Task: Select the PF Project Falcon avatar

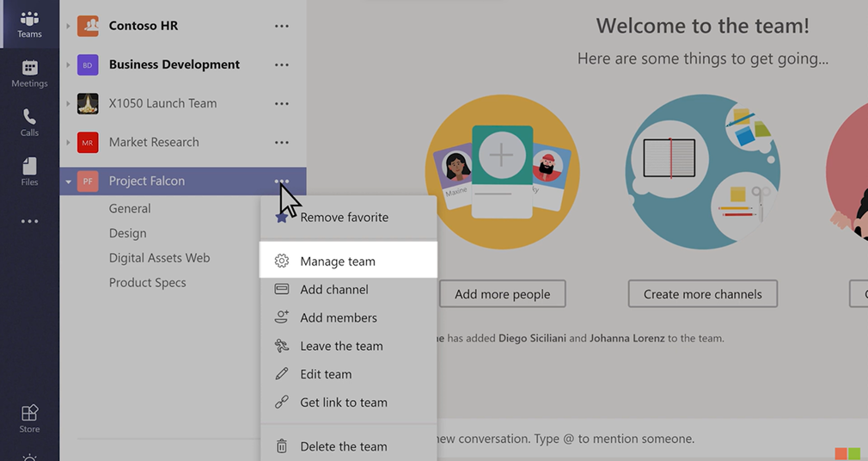Action: [88, 181]
